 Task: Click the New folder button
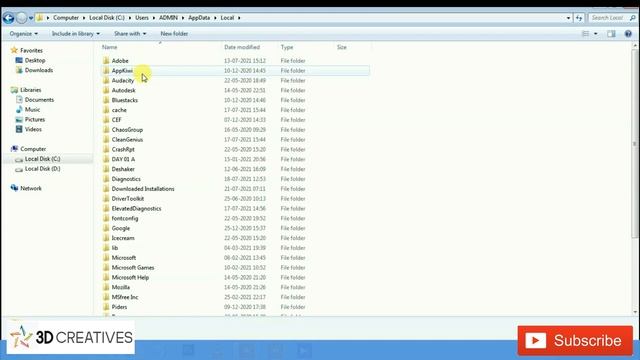click(174, 33)
